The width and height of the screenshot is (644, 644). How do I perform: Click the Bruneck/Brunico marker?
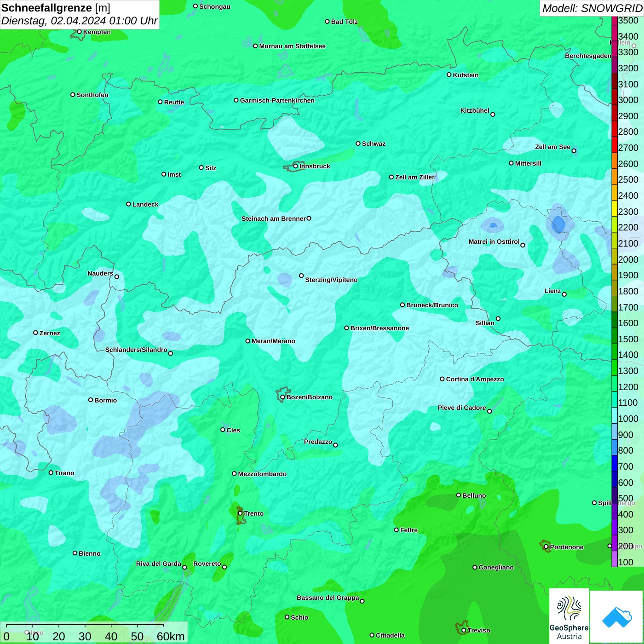[402, 305]
